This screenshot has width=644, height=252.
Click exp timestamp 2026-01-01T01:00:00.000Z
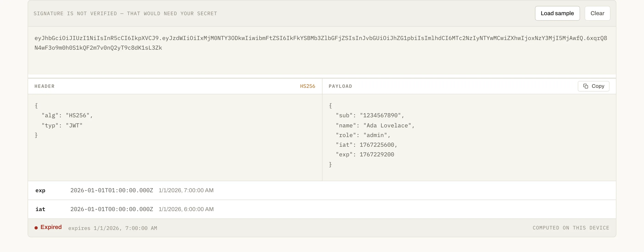112,190
